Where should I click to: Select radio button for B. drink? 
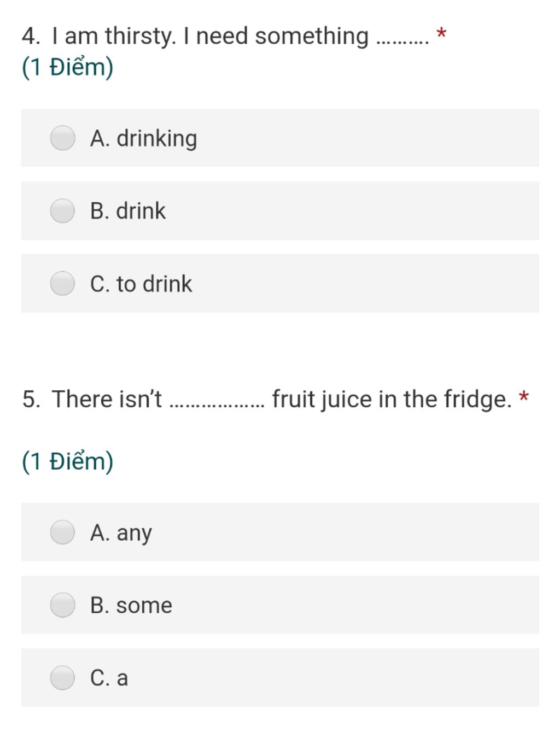[x=62, y=210]
